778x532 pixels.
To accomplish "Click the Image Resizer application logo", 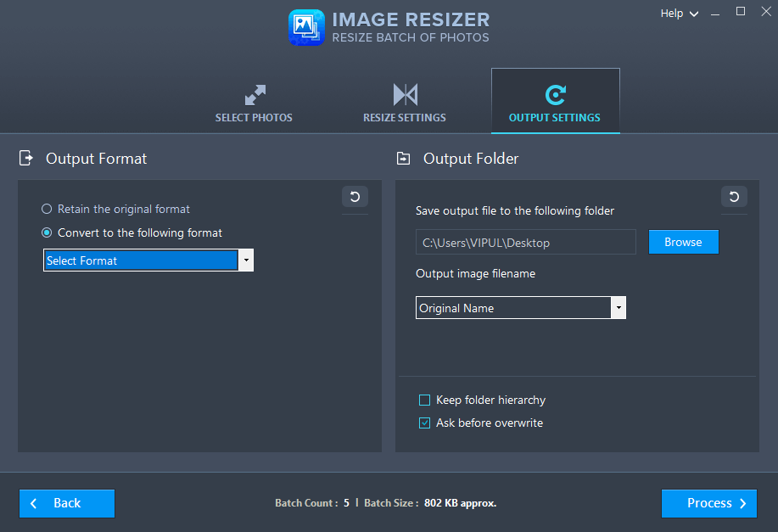I will [x=306, y=27].
